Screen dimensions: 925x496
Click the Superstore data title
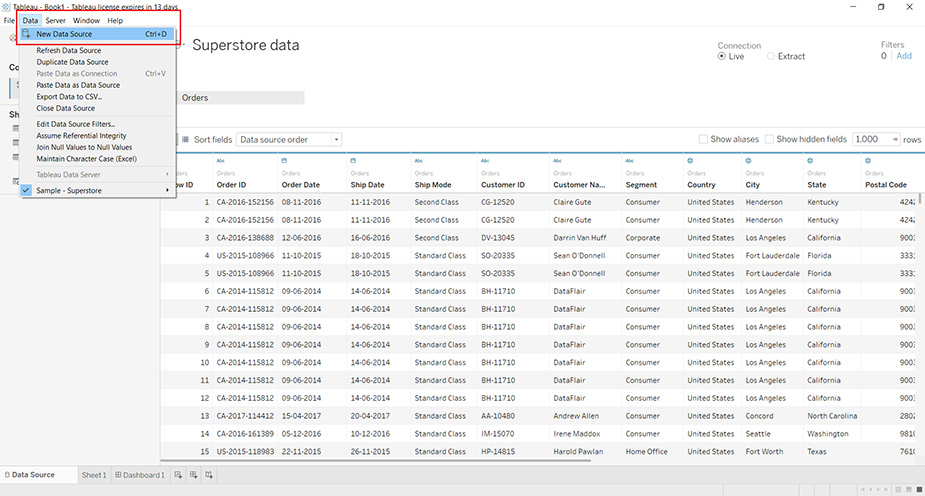(x=245, y=45)
